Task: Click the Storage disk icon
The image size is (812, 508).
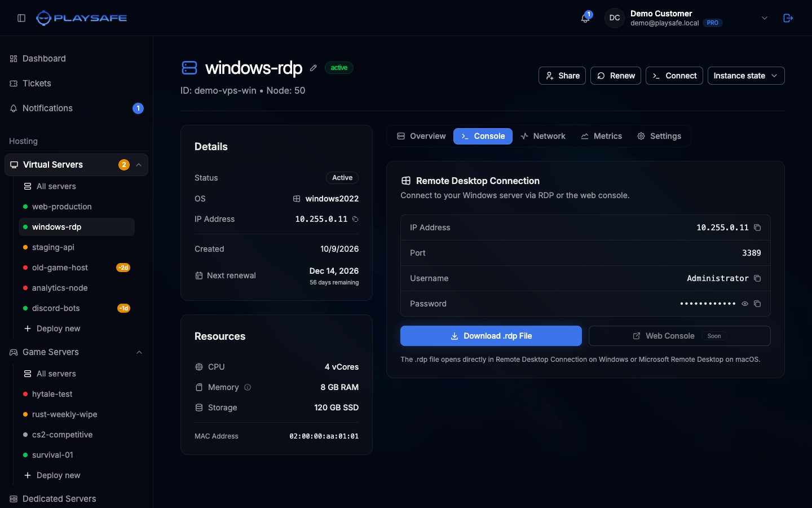Action: (x=198, y=408)
